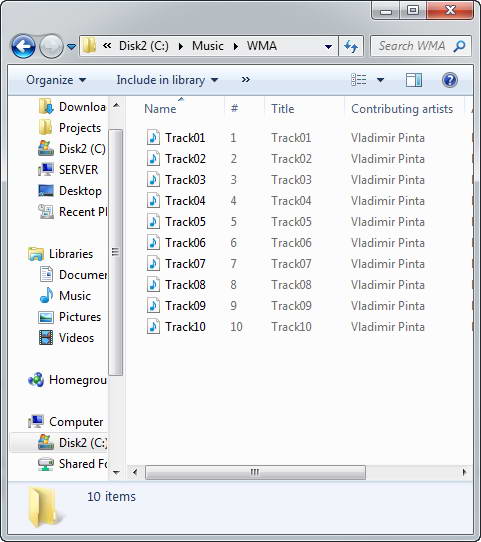Sort by Title column header
This screenshot has height=542, width=481.
283,109
